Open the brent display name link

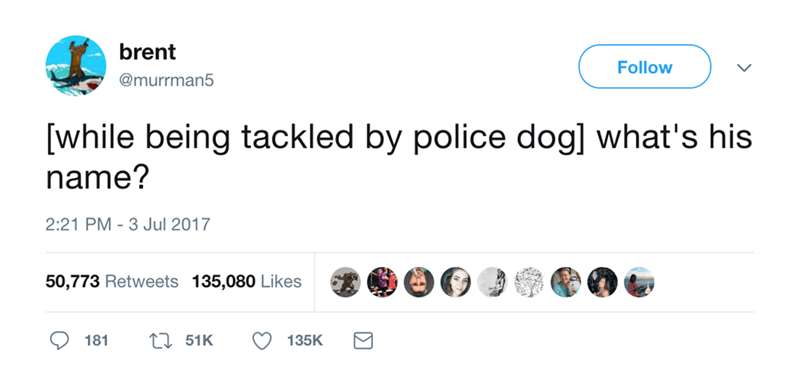click(147, 52)
